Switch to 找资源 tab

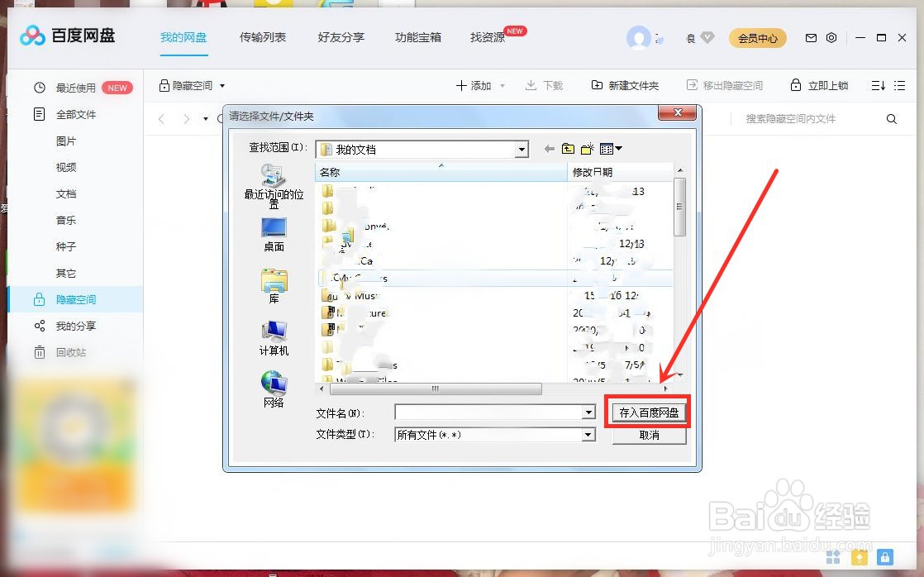488,37
